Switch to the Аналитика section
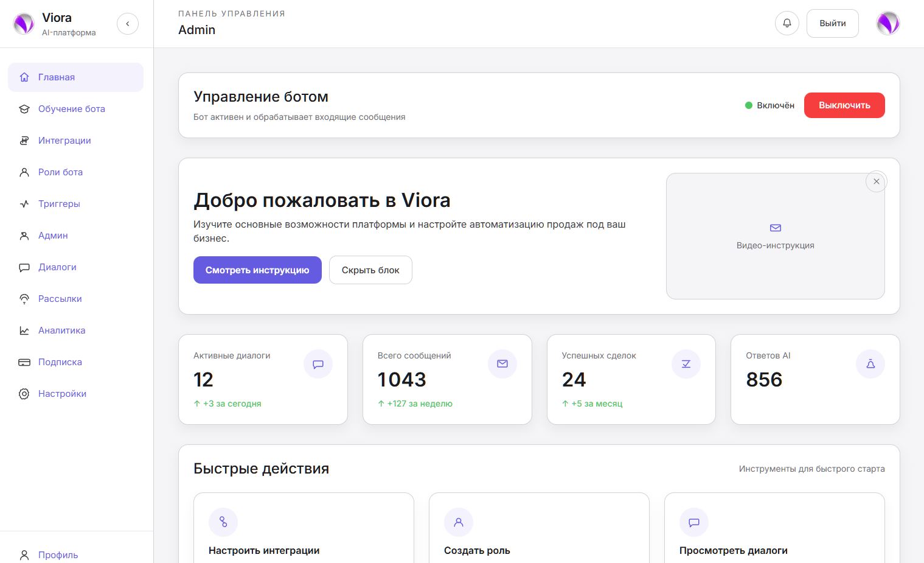Viewport: 924px width, 563px height. 61,330
